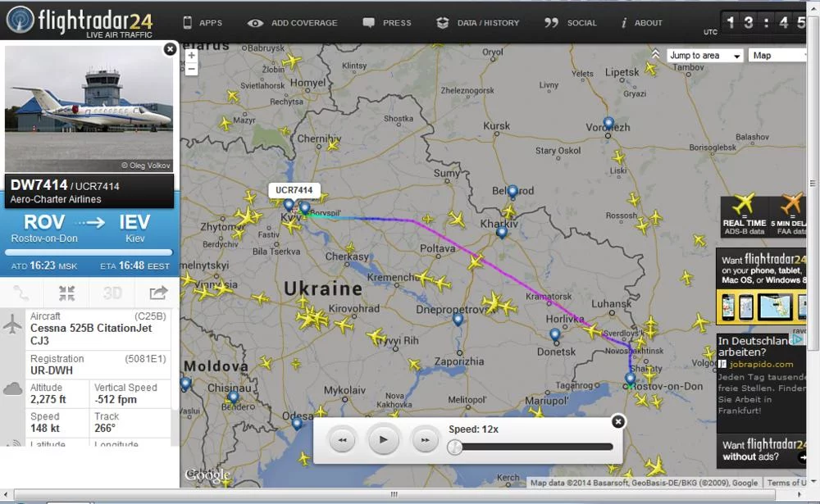Click the yellow plane icon near Lipetsk
Screen dimensions: 820x504
tap(650, 69)
